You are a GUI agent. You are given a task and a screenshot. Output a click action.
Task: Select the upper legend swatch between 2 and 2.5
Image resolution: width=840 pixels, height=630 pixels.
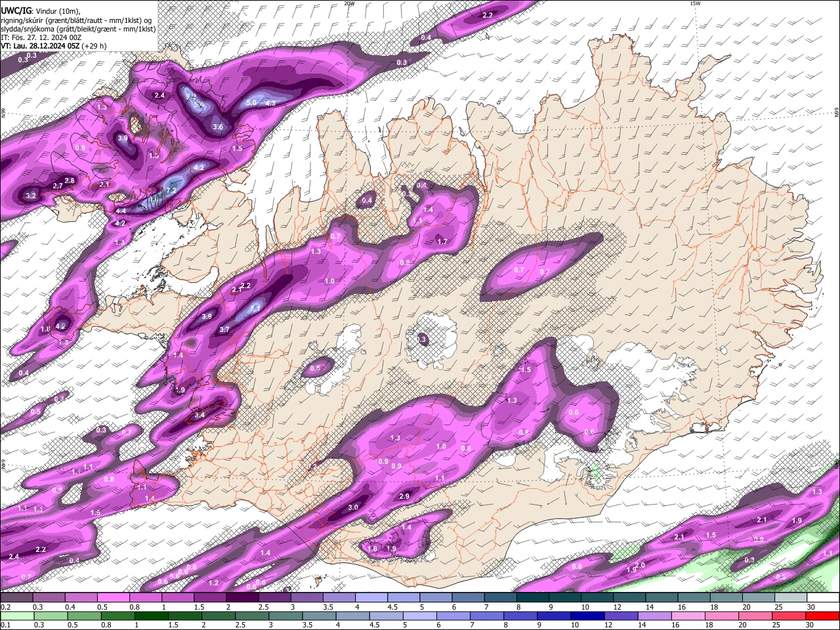pyautogui.click(x=242, y=598)
